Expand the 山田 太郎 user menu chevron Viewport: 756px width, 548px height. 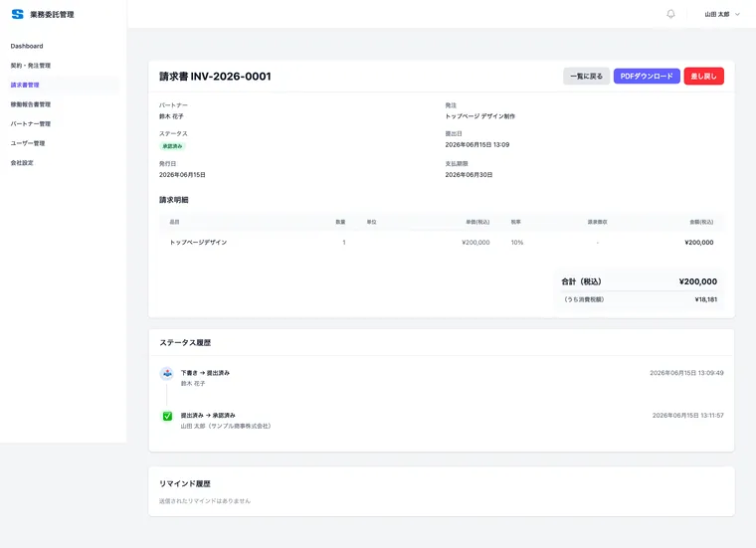tap(737, 15)
